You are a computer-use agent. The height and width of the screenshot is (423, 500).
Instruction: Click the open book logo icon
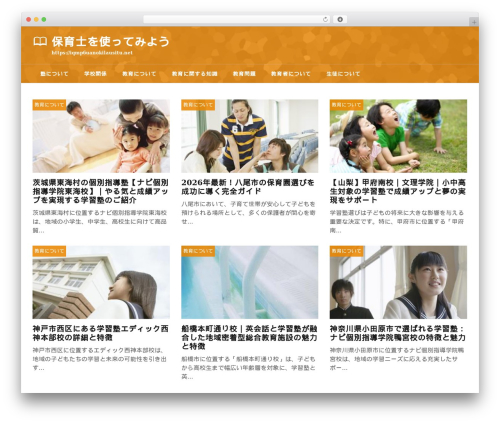[x=40, y=42]
